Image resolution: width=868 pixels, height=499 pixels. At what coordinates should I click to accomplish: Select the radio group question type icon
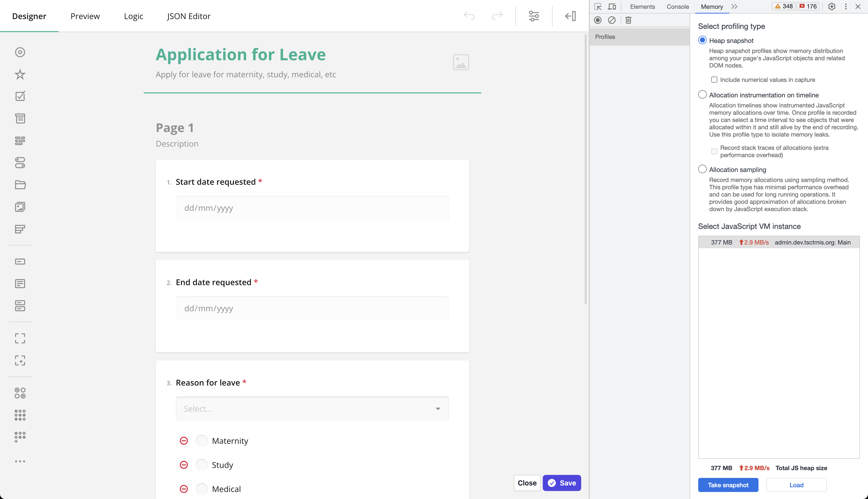point(20,52)
